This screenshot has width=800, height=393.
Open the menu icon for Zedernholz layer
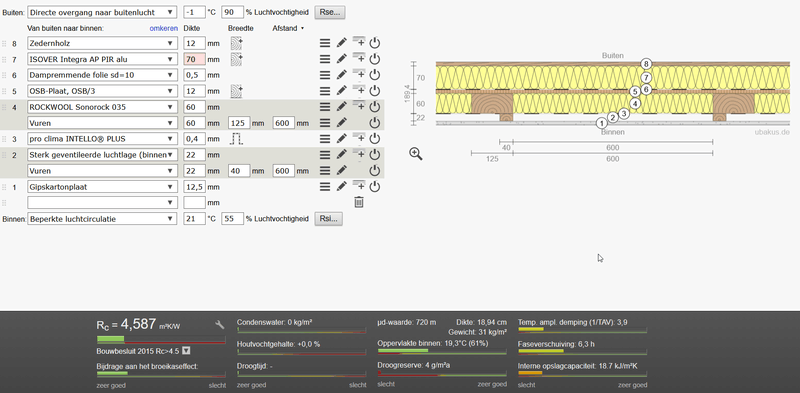click(325, 43)
